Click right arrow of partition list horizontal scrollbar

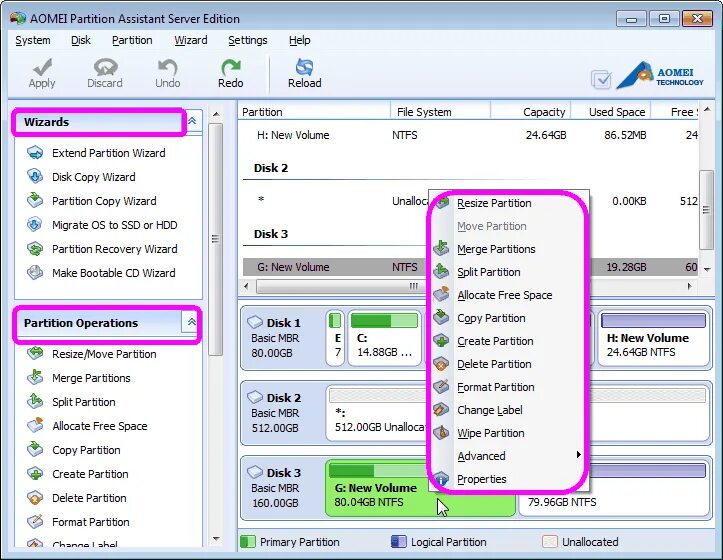(689, 286)
